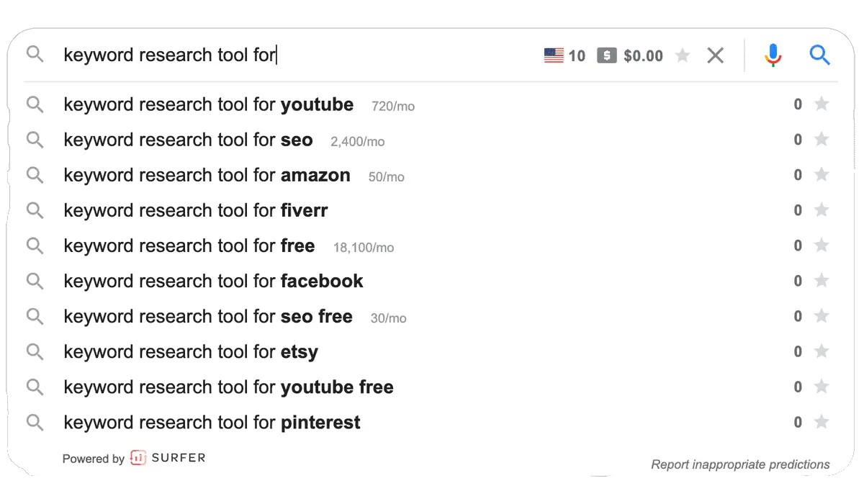This screenshot has height=504, width=864.
Task: Choose the 'for free' suggestion
Action: [x=189, y=246]
